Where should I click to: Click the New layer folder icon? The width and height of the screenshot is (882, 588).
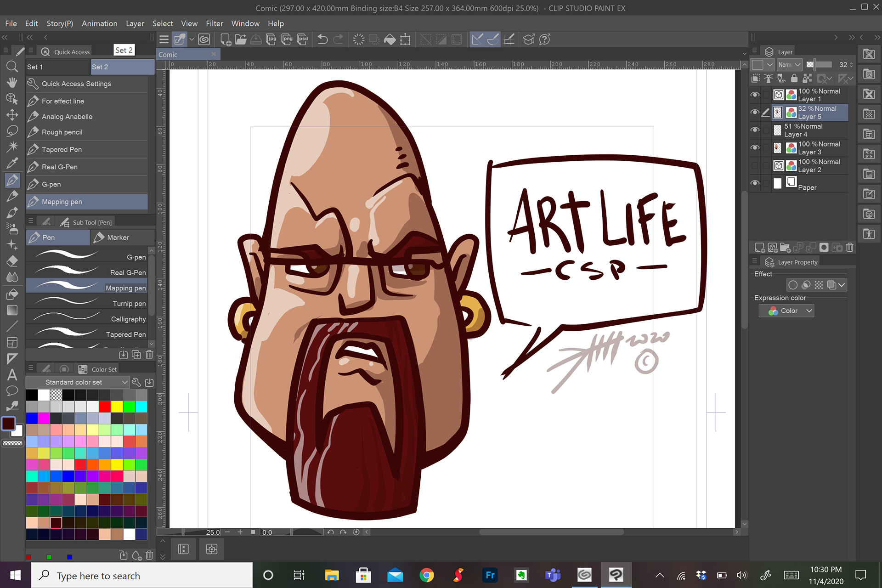(785, 248)
